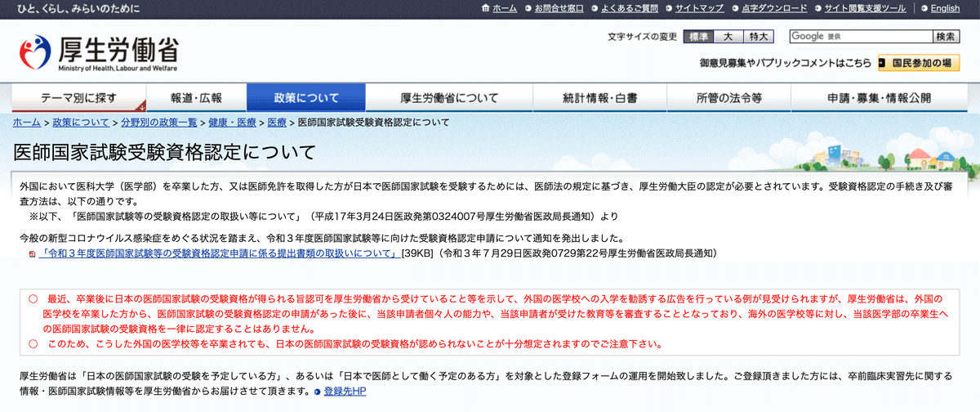Click the 文字サイズの変更 label
The height and width of the screenshot is (412, 980).
tap(643, 37)
